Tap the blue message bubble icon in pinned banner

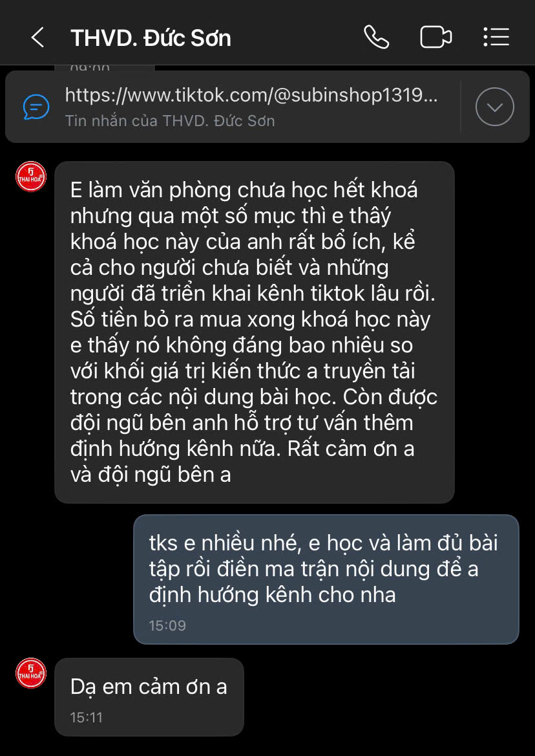[x=36, y=107]
